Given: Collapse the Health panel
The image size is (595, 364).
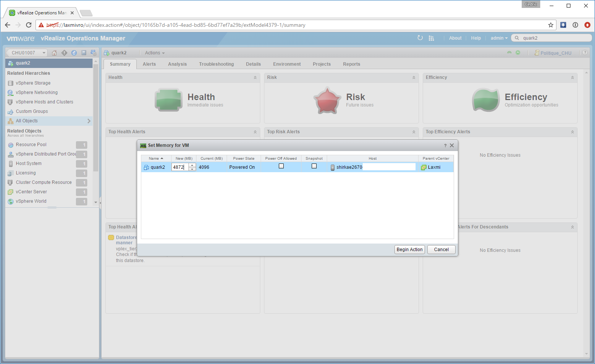Looking at the screenshot, I should (255, 77).
